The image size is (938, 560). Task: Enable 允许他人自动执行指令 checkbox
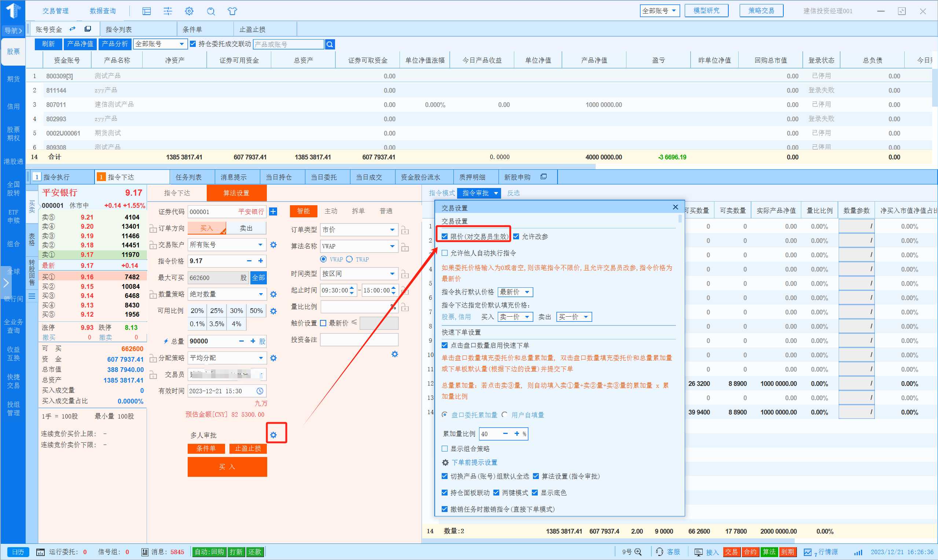pyautogui.click(x=445, y=253)
